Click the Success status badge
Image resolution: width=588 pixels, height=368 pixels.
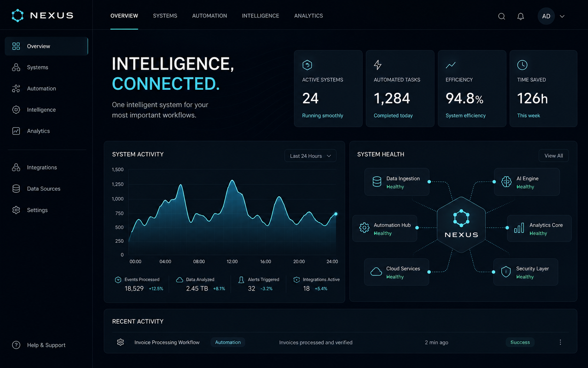pos(520,342)
